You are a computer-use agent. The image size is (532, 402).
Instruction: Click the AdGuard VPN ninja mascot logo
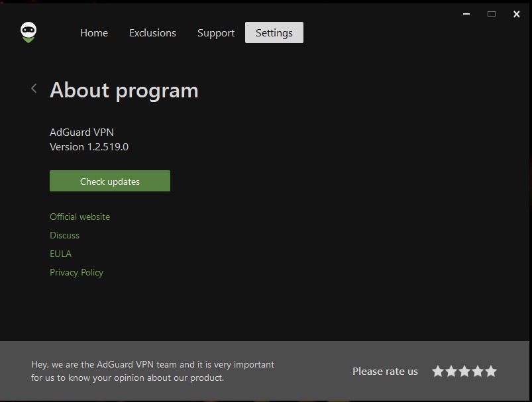pos(28,32)
